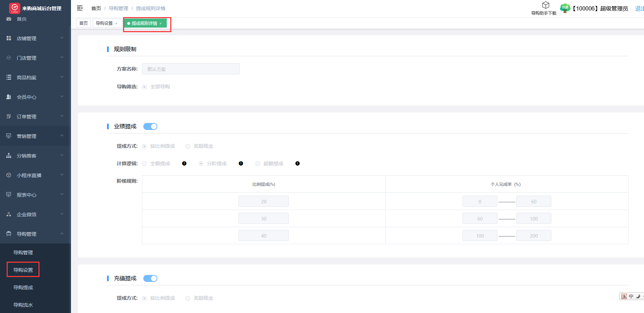Click the 退出 logout link
The height and width of the screenshot is (313, 644).
(x=639, y=8)
